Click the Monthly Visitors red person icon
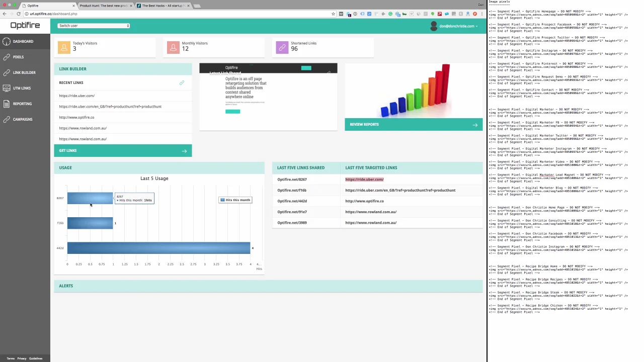Viewport: 644px width, 362px height. click(x=173, y=47)
